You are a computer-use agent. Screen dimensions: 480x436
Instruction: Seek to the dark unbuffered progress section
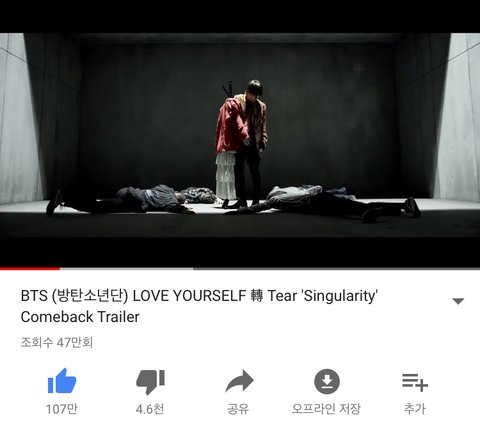pos(337,268)
